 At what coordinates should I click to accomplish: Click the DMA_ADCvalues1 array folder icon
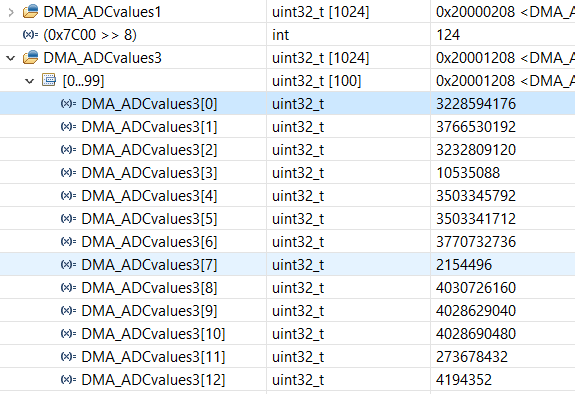(30, 11)
